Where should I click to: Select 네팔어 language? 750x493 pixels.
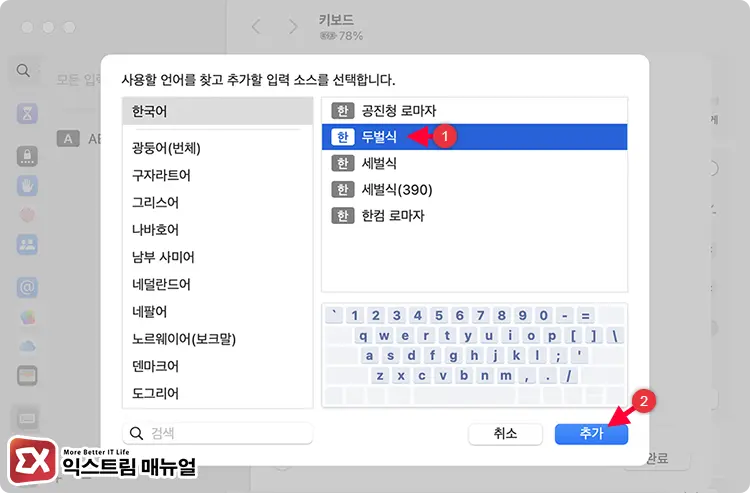(x=218, y=312)
